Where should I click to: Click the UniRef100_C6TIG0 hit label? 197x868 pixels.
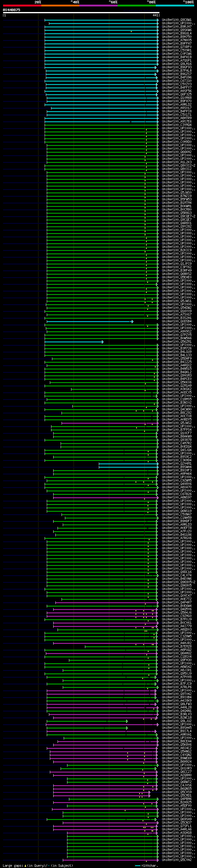click(x=176, y=81)
